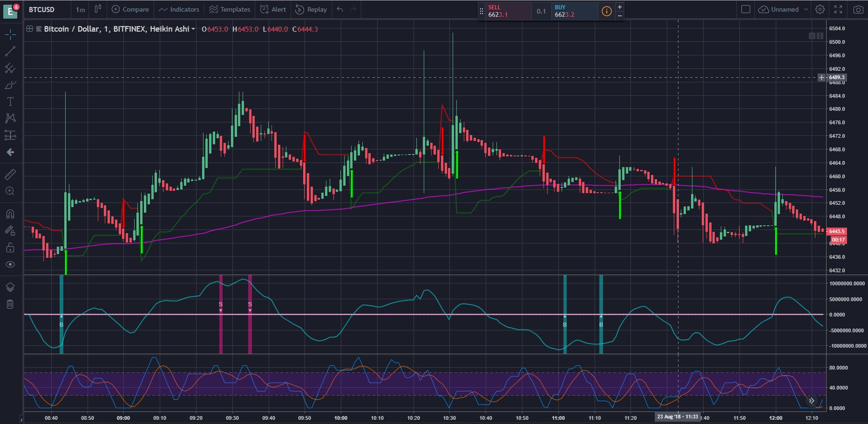Redo the last chart action
Screen dimensions: 868x424
coord(353,9)
